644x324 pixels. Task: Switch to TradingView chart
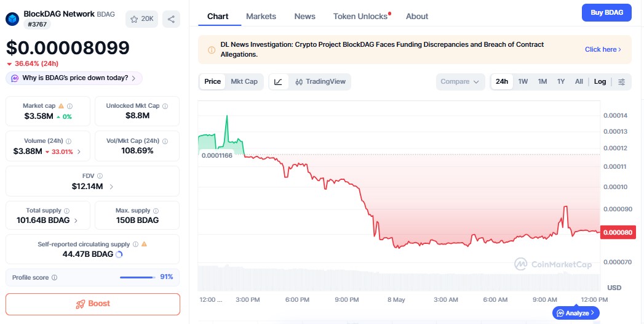(x=320, y=81)
